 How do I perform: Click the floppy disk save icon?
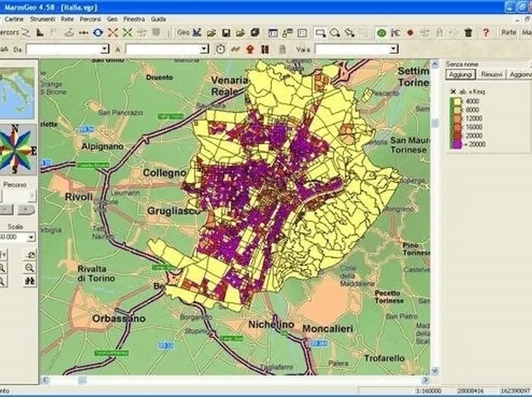(226, 33)
